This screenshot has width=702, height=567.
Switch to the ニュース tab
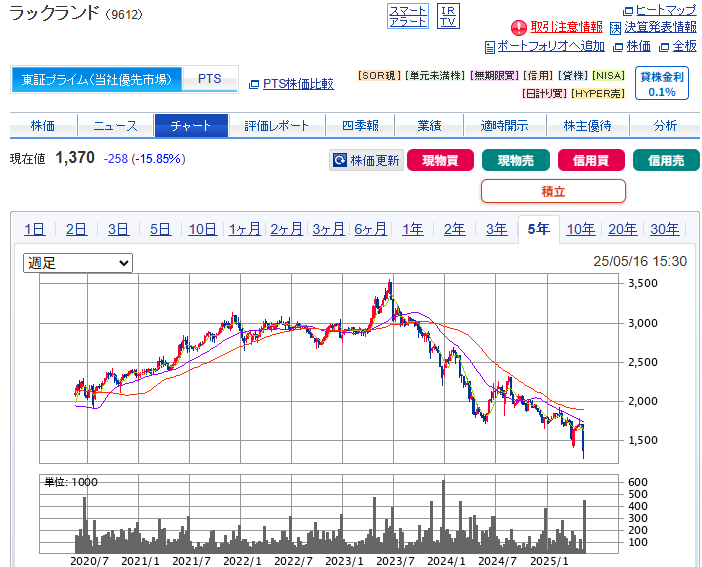pos(116,126)
